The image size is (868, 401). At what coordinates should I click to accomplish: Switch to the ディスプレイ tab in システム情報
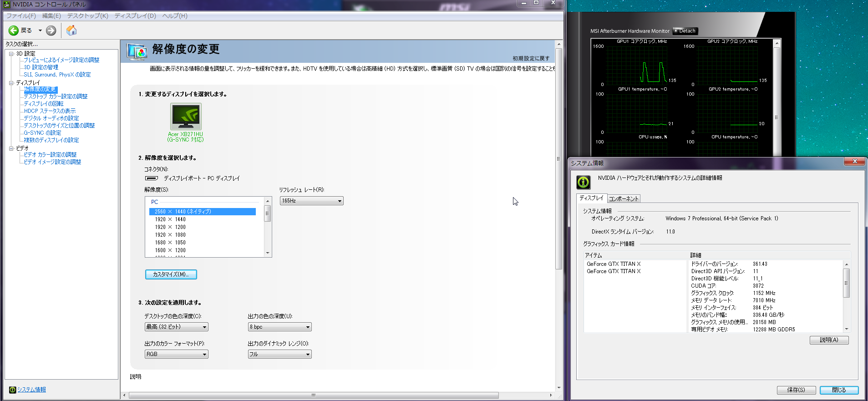pos(591,198)
